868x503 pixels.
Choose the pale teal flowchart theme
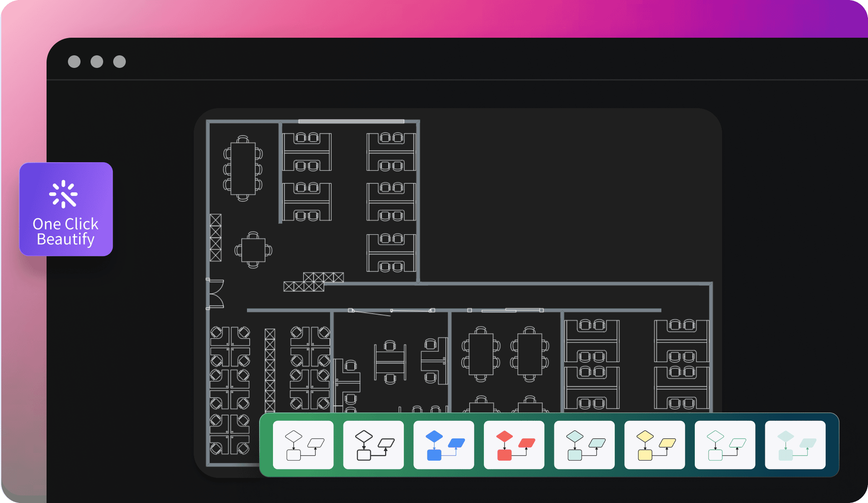point(584,444)
